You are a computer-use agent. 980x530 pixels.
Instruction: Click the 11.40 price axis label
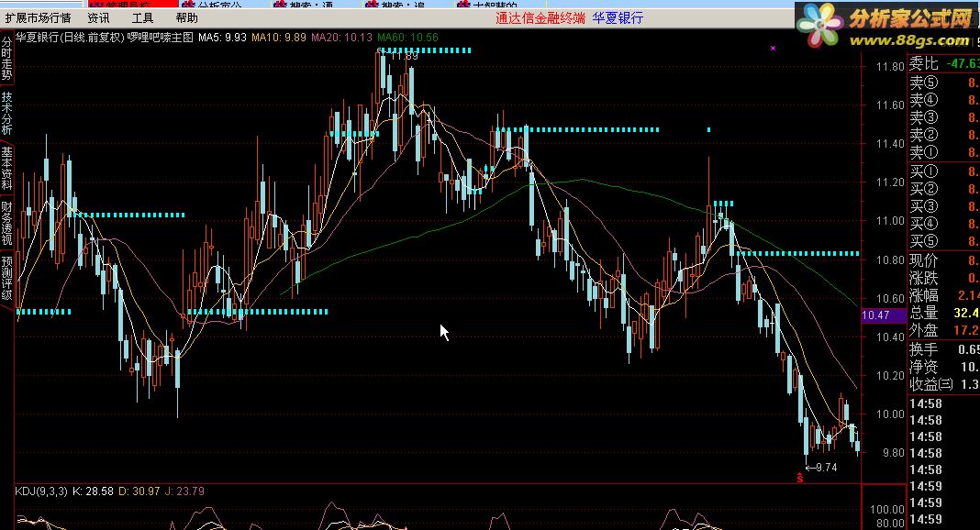(x=890, y=144)
